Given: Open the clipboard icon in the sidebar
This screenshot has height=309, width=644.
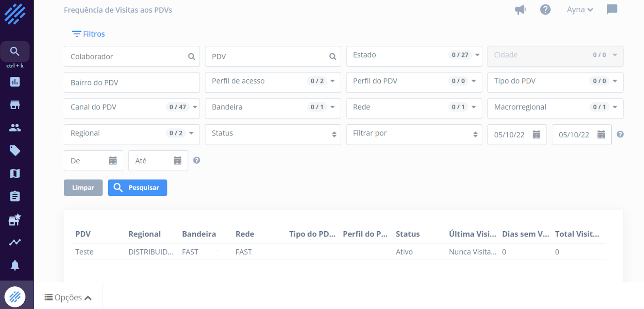Looking at the screenshot, I should [x=15, y=196].
